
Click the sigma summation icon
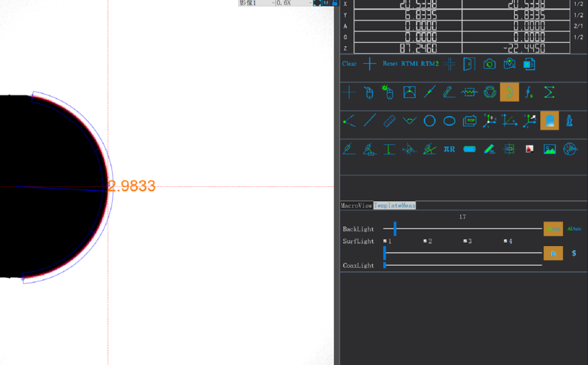(x=549, y=92)
